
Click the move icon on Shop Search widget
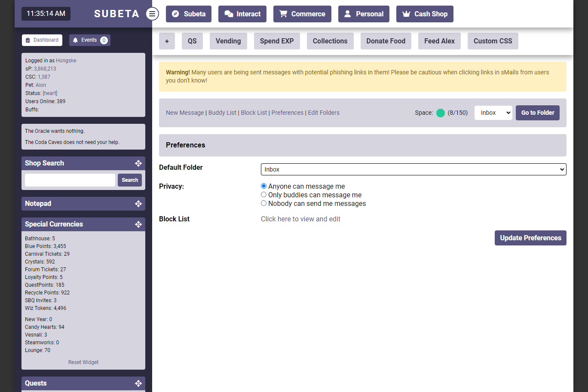click(x=138, y=163)
